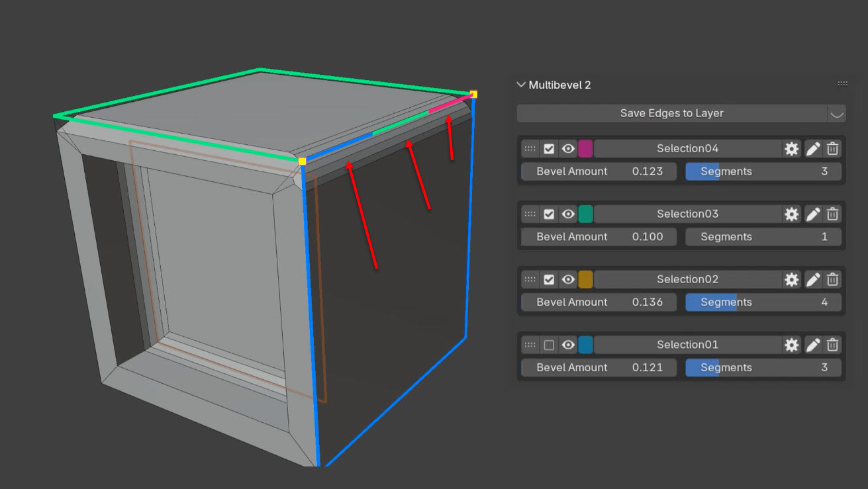
Task: Open settings gear for Selection04
Action: point(791,149)
